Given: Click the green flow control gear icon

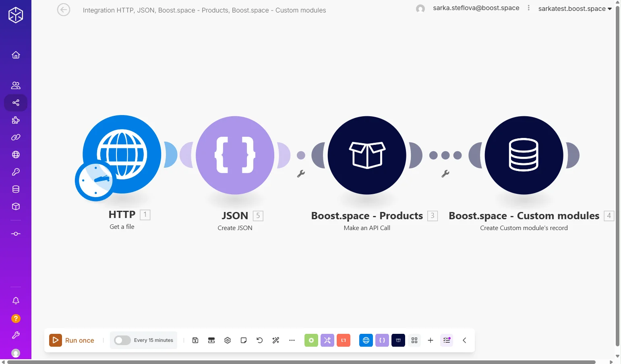Looking at the screenshot, I should pyautogui.click(x=311, y=340).
